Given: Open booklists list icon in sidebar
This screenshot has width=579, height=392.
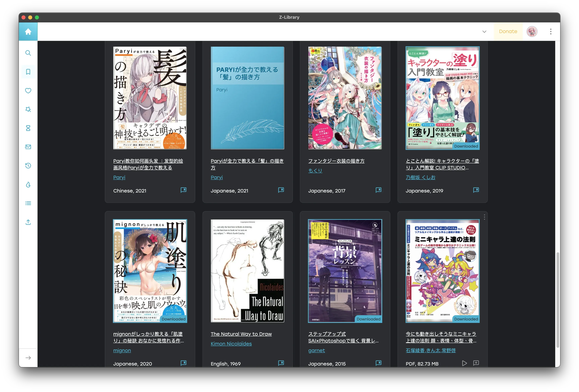Looking at the screenshot, I should (28, 203).
